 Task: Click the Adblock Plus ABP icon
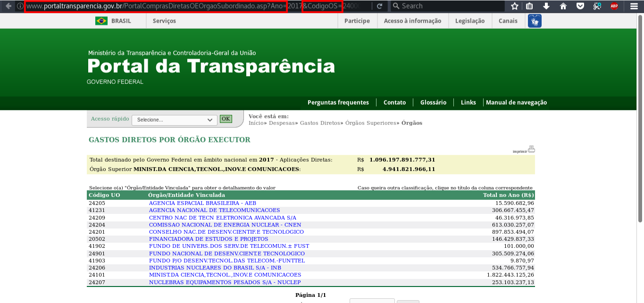click(x=614, y=6)
